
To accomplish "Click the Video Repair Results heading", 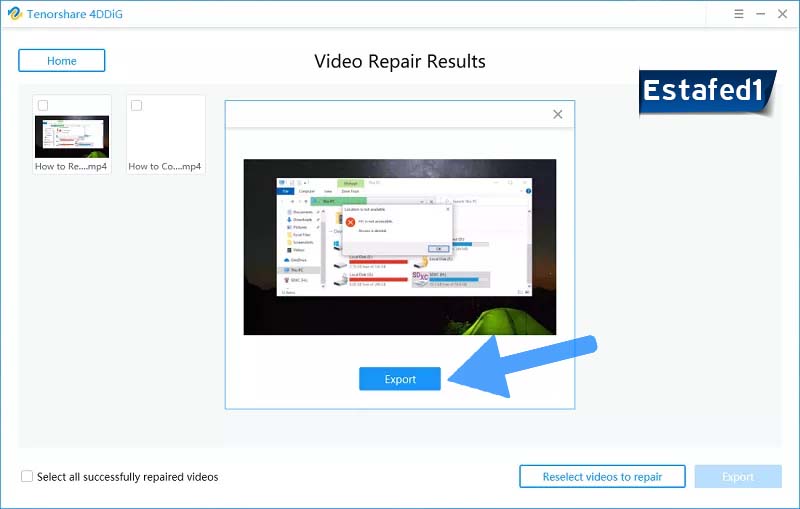I will [400, 61].
